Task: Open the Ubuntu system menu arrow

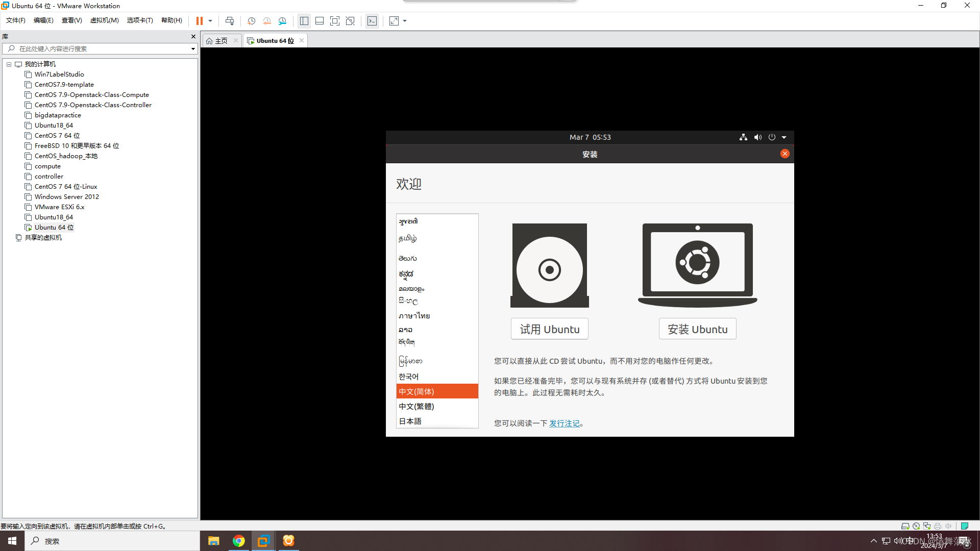Action: [784, 137]
